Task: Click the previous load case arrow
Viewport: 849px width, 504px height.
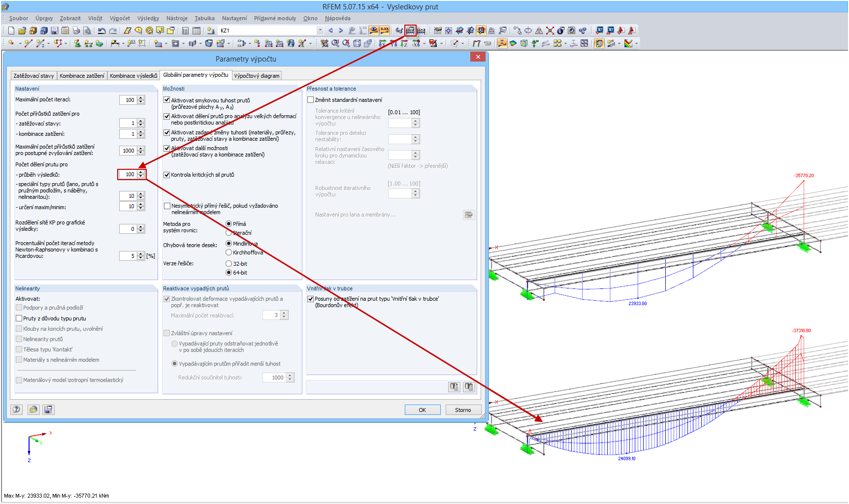Action: (x=330, y=31)
